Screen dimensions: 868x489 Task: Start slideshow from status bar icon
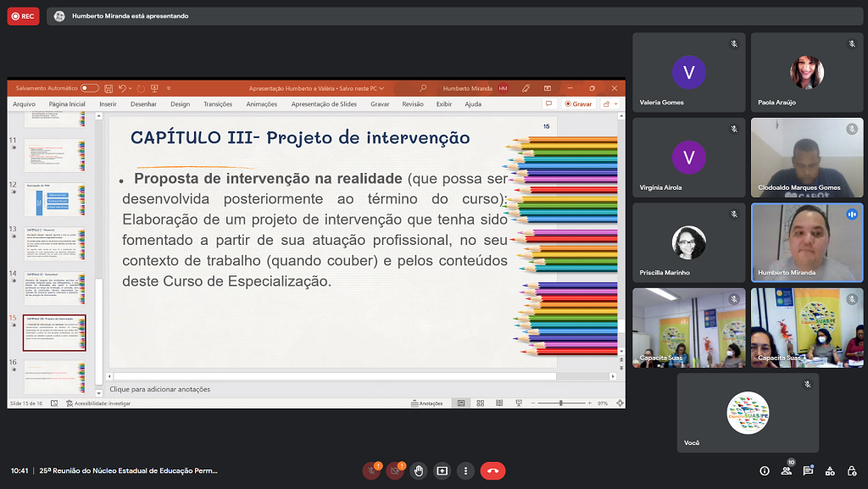(516, 403)
